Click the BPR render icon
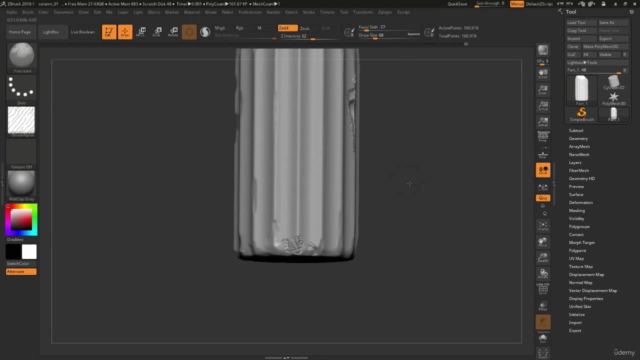Screen dimensions: 640x360 click(543, 50)
